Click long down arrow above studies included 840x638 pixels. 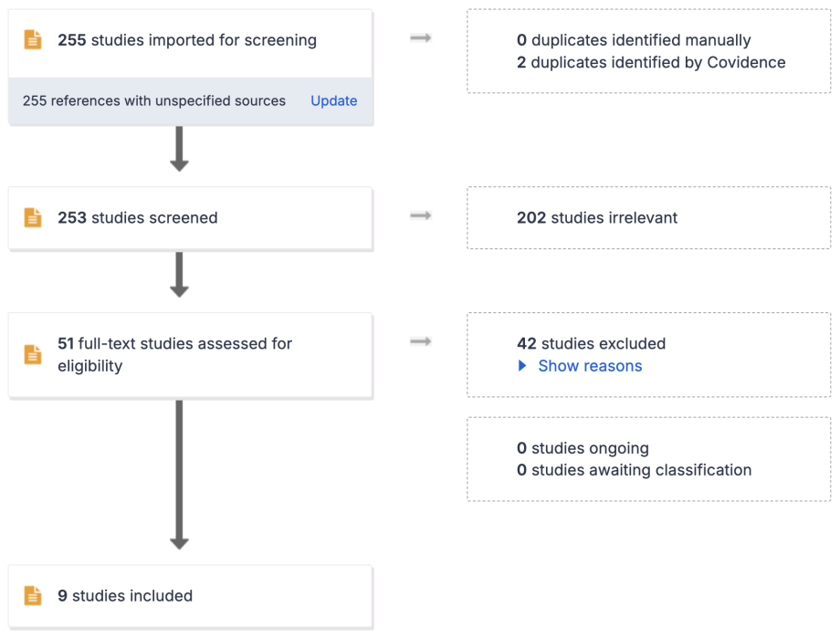(179, 475)
